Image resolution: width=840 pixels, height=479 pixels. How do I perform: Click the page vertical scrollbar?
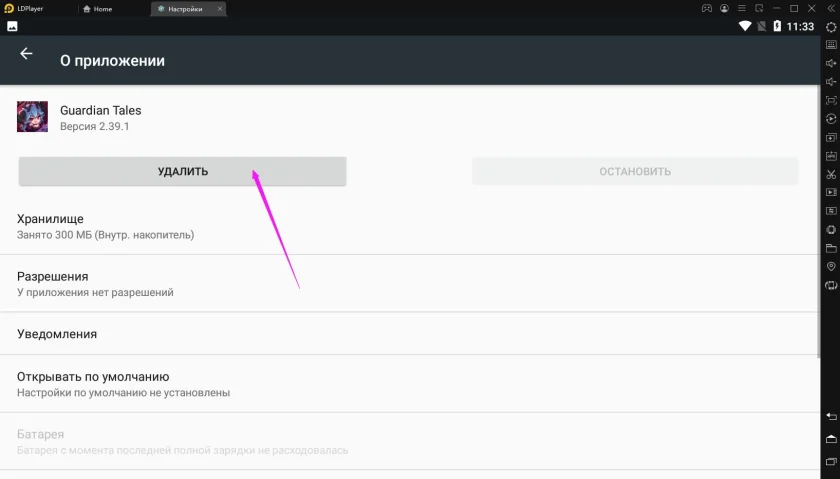point(818,221)
